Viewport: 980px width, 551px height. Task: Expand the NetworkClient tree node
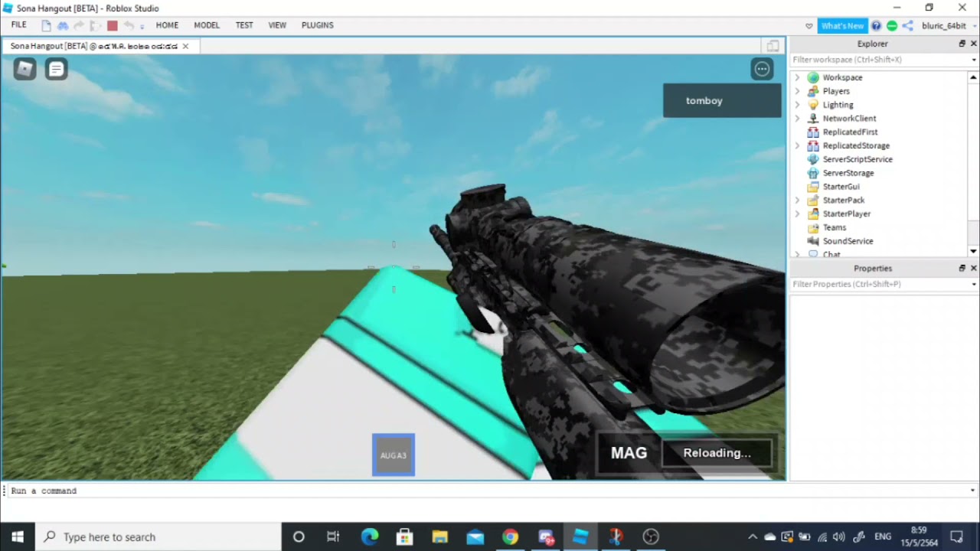[797, 119]
